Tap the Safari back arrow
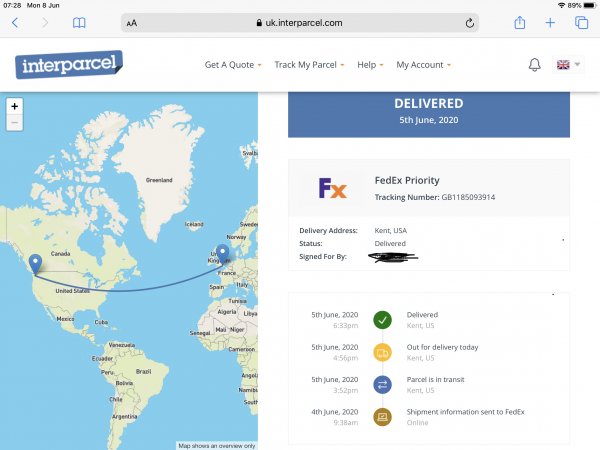Screen dimensions: 600x450 point(15,23)
